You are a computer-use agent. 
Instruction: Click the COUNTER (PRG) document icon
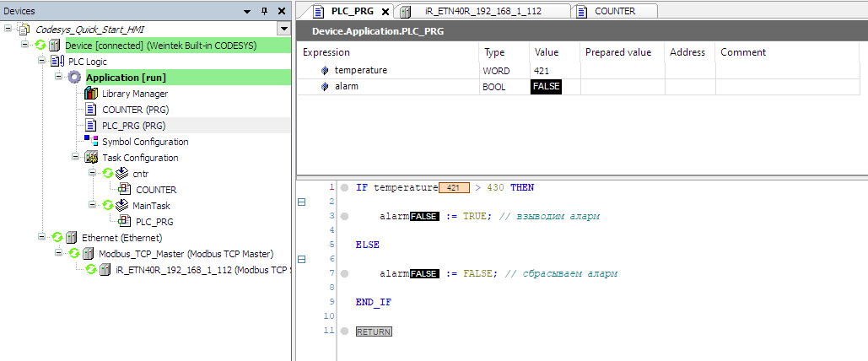coord(91,110)
